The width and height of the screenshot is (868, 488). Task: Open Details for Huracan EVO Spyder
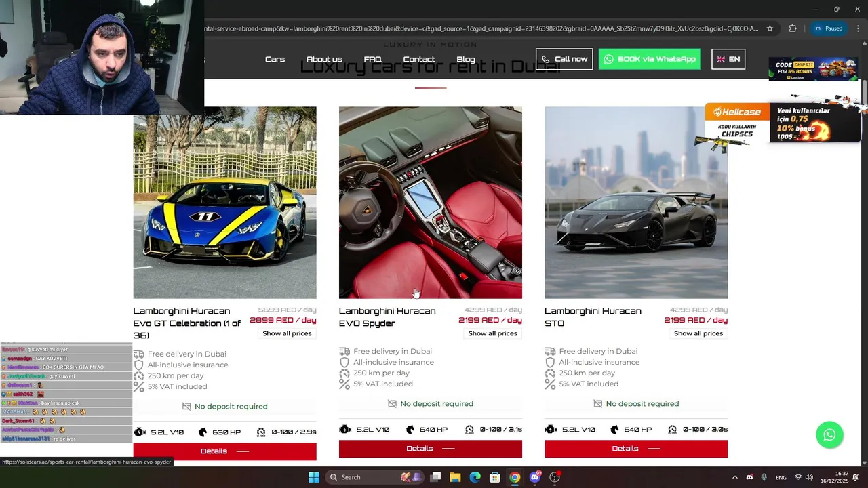click(431, 449)
